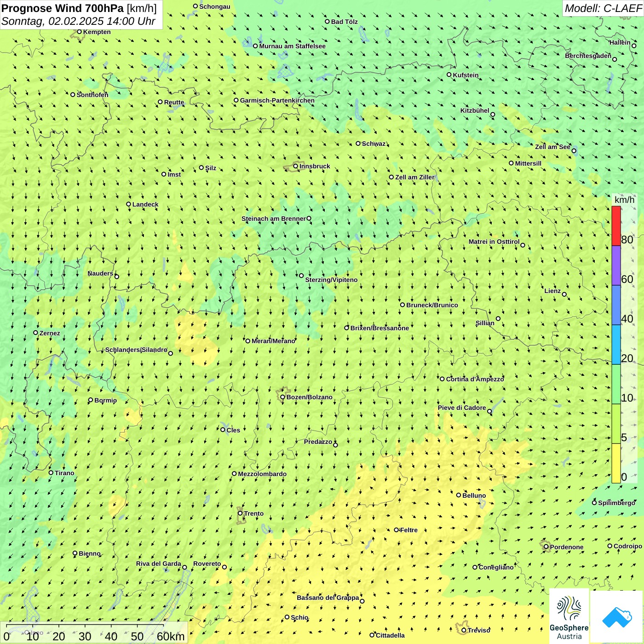Image resolution: width=644 pixels, height=644 pixels.
Task: Click the Bad Tölz city label
Action: pyautogui.click(x=344, y=22)
